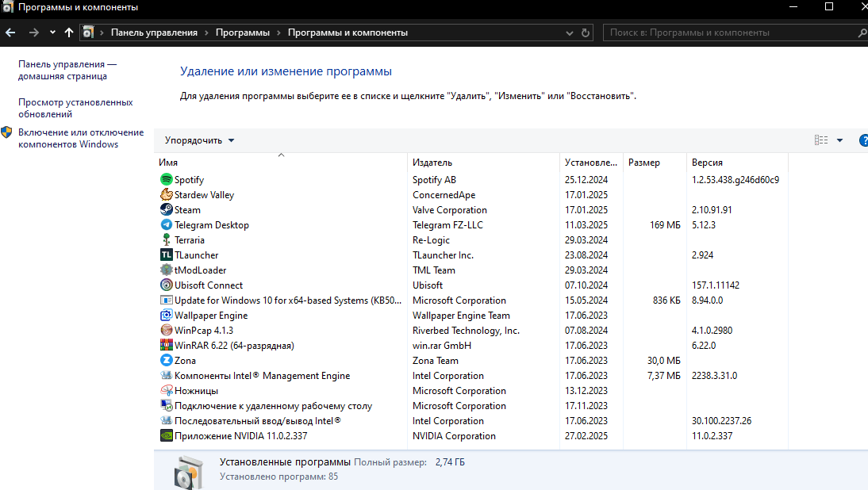
Task: Click the Подключение к удаленному рабочему столу icon
Action: pos(166,405)
